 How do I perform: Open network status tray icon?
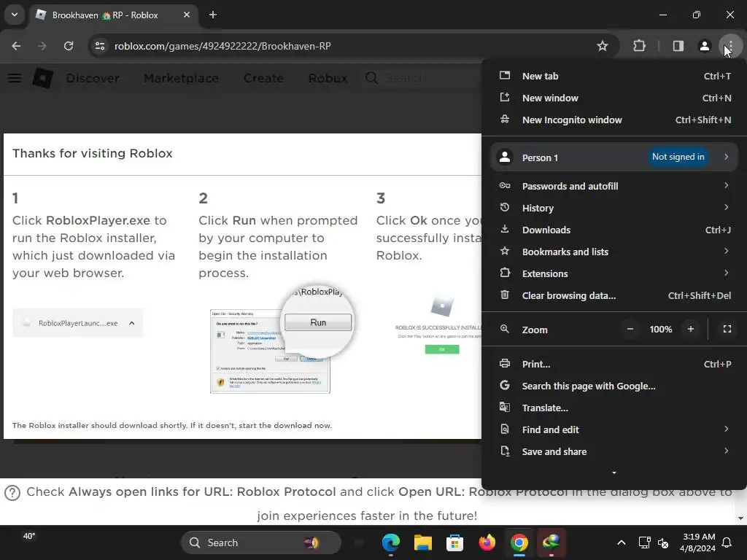coord(644,542)
